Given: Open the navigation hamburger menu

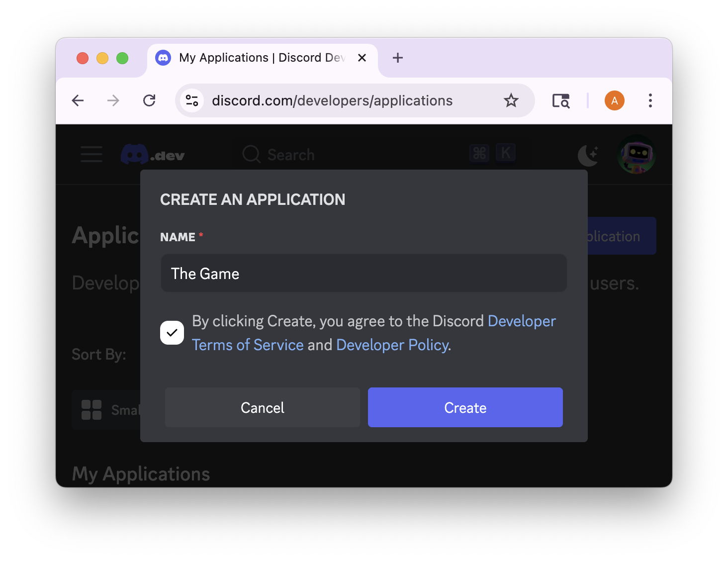Looking at the screenshot, I should pyautogui.click(x=91, y=154).
